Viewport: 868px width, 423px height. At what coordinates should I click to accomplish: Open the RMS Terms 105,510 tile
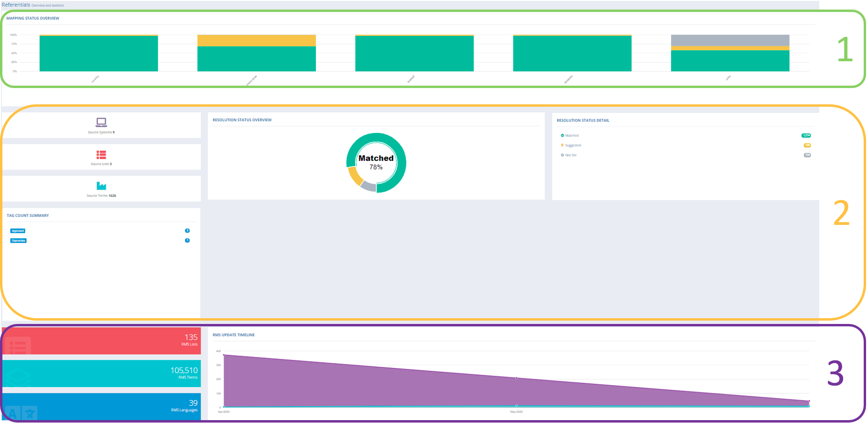click(x=101, y=373)
